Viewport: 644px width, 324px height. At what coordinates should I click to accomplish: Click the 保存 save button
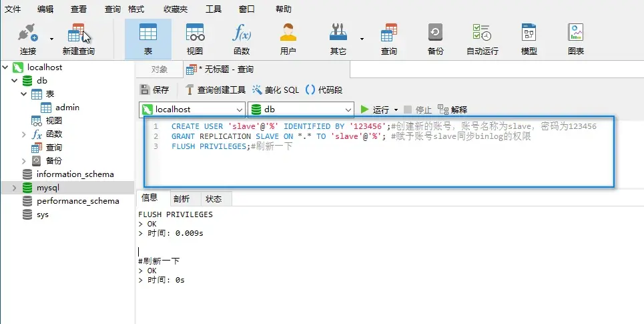tap(154, 90)
